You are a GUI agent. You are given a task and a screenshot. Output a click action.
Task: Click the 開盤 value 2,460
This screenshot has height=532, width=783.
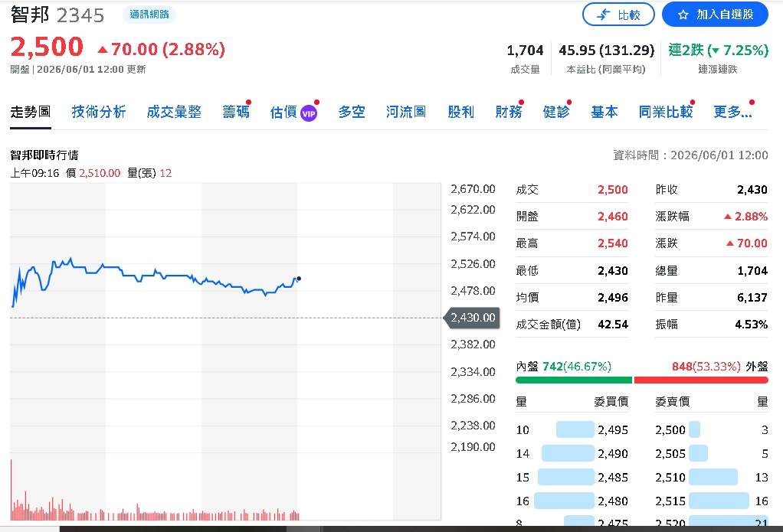(x=613, y=217)
